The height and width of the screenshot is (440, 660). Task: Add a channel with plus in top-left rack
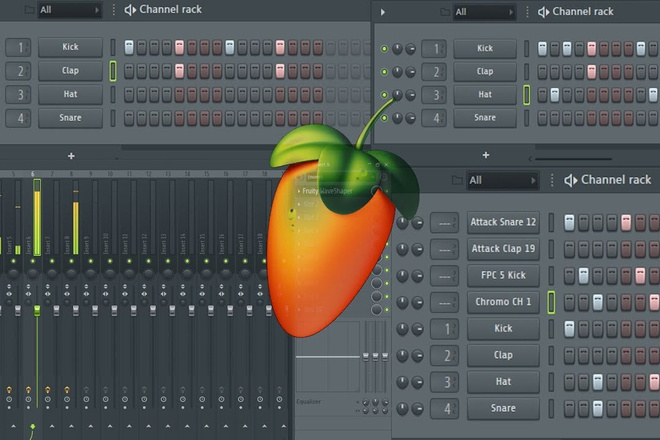click(71, 156)
